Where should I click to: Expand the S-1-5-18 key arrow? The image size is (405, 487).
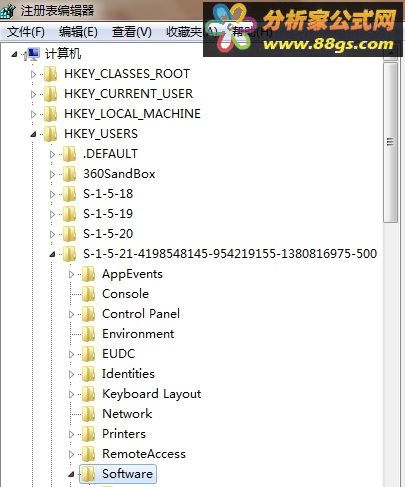[52, 194]
